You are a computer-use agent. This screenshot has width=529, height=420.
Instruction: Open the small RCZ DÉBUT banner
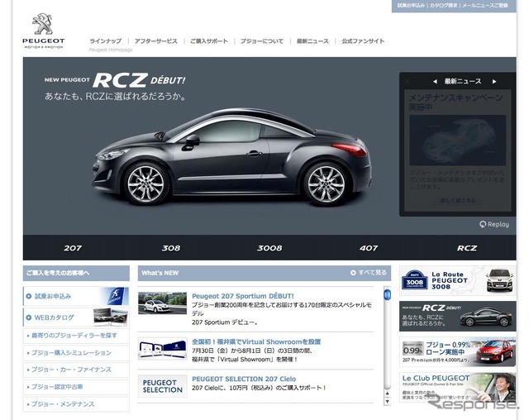(457, 316)
